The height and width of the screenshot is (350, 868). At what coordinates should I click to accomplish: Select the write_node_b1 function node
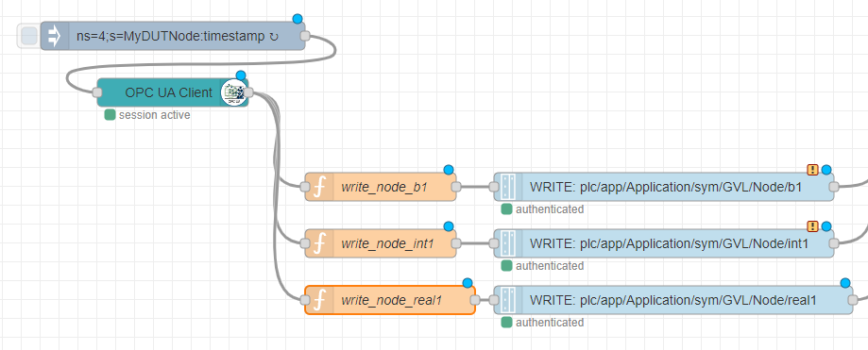tap(381, 187)
